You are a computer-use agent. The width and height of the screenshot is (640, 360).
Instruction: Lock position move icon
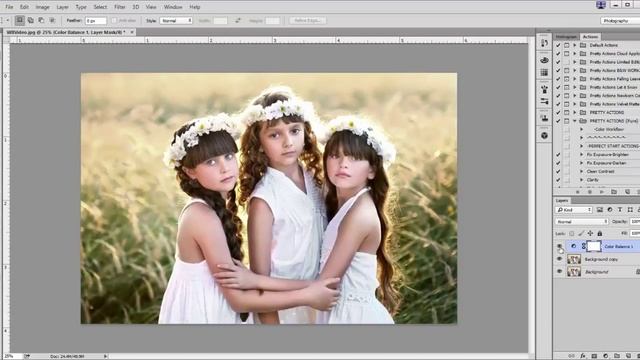590,233
